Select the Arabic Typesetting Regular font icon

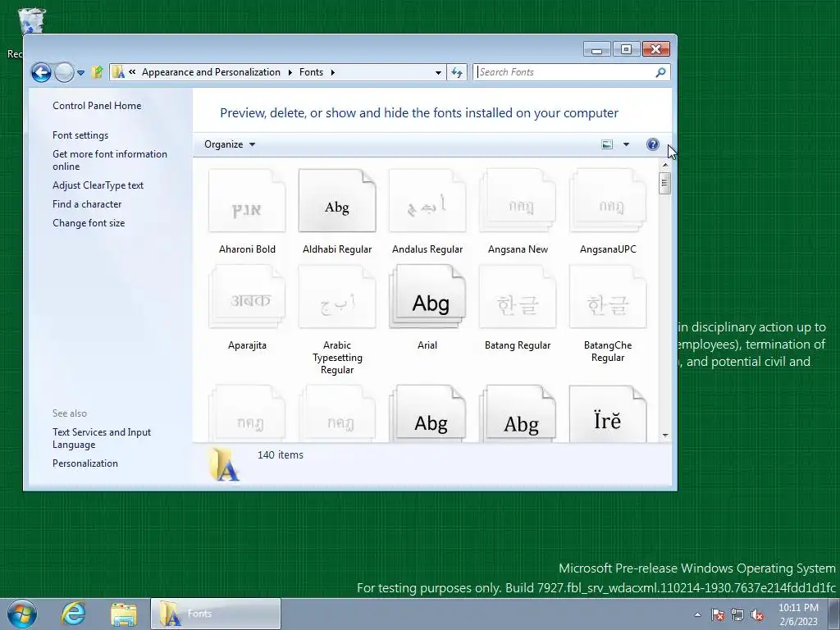click(x=337, y=297)
